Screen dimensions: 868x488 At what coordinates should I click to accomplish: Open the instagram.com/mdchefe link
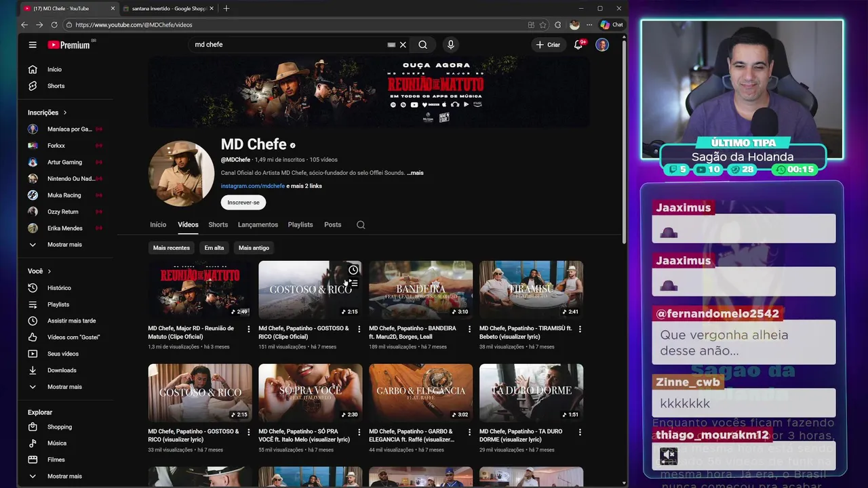[x=252, y=186]
